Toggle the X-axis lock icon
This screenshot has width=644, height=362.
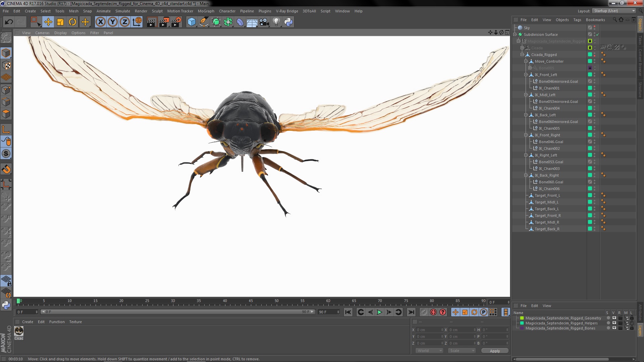click(100, 22)
